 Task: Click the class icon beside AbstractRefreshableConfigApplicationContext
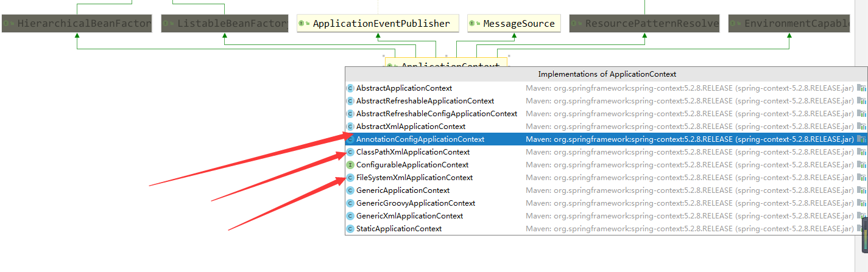[x=350, y=114]
